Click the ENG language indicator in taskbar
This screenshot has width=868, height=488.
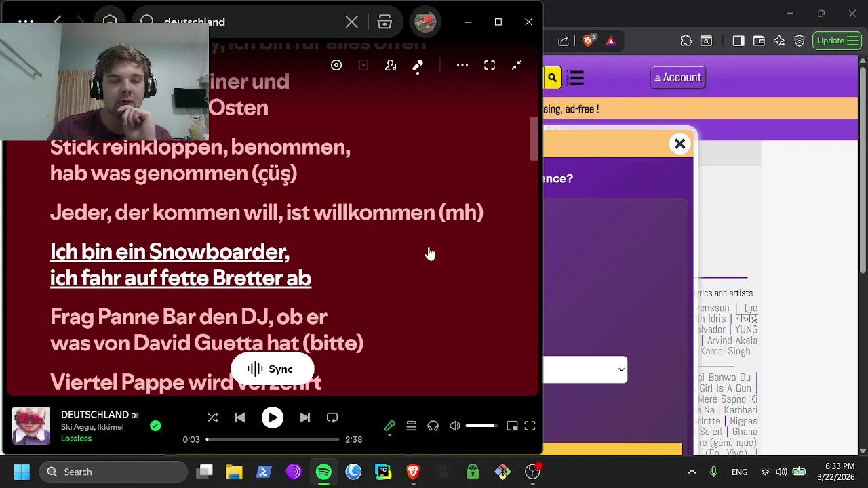coord(740,472)
